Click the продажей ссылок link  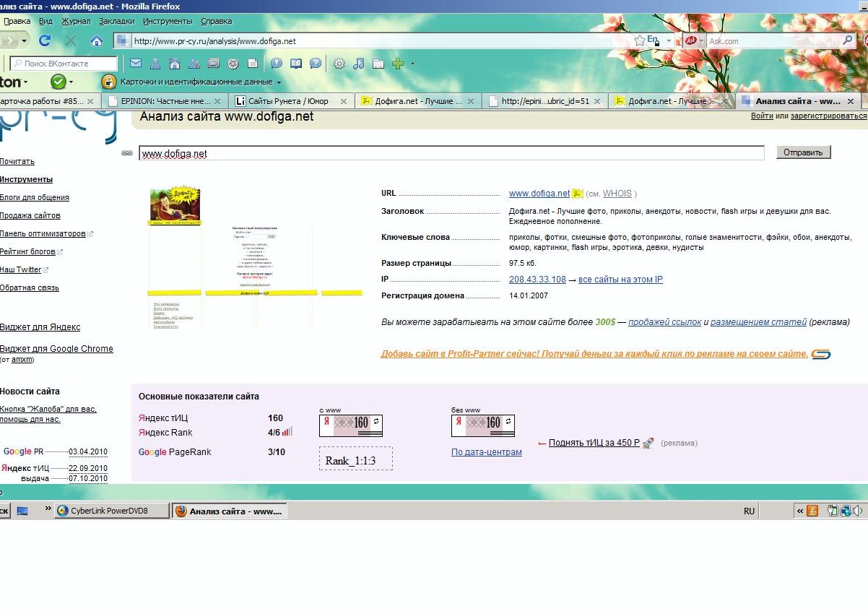664,322
